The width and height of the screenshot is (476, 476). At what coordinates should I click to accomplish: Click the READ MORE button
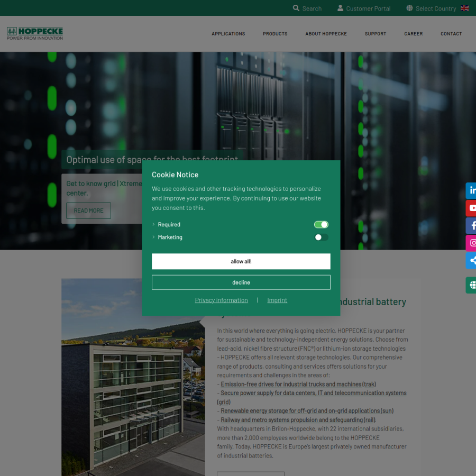pos(89,210)
